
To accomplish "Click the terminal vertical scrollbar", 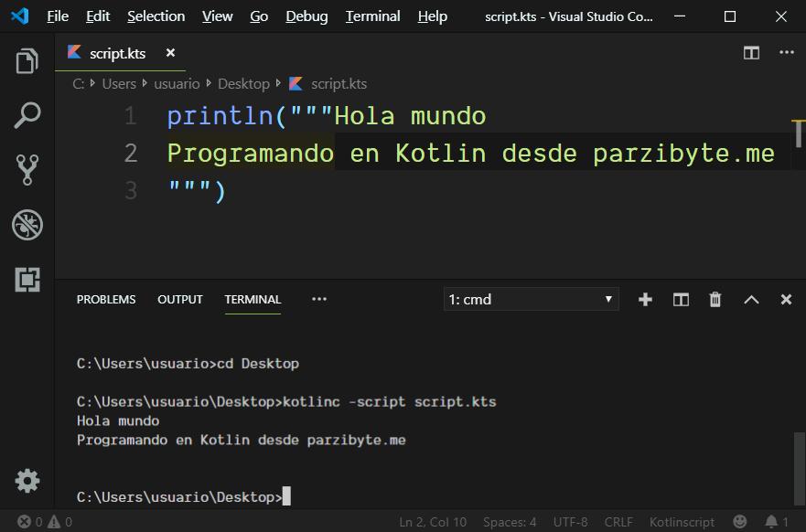I will click(800, 469).
